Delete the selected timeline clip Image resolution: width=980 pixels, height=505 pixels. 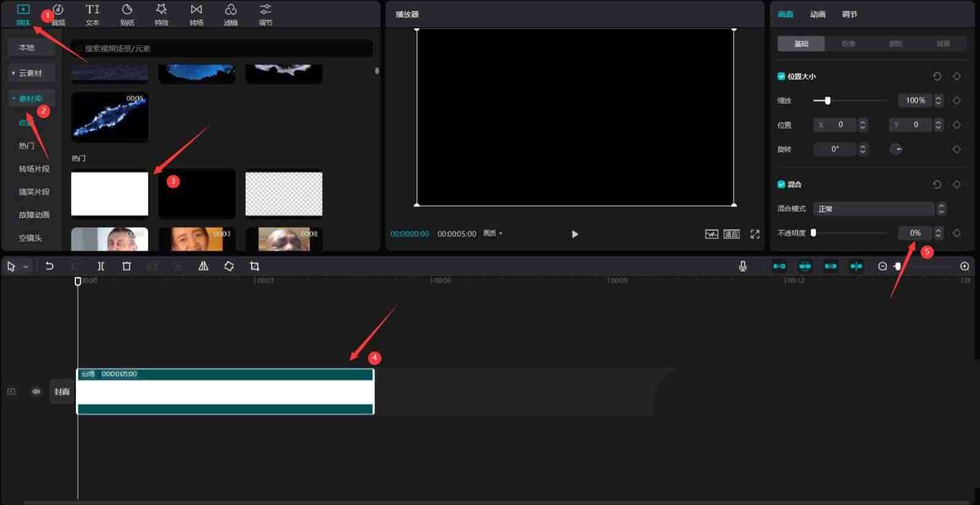point(127,266)
